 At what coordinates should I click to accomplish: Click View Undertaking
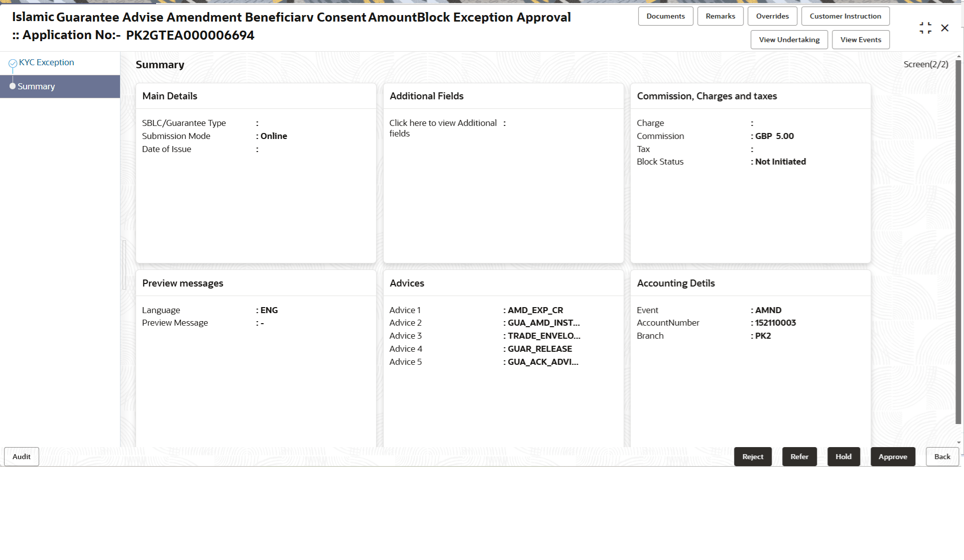click(x=789, y=39)
